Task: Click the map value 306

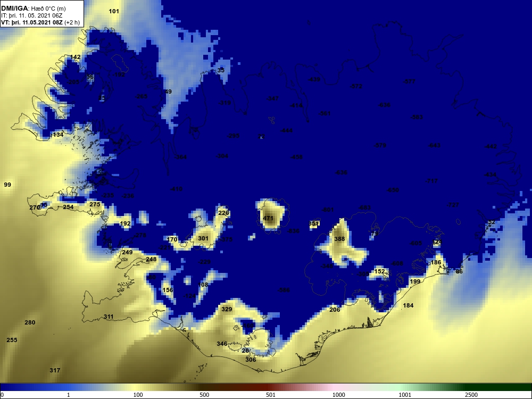Action: click(251, 360)
